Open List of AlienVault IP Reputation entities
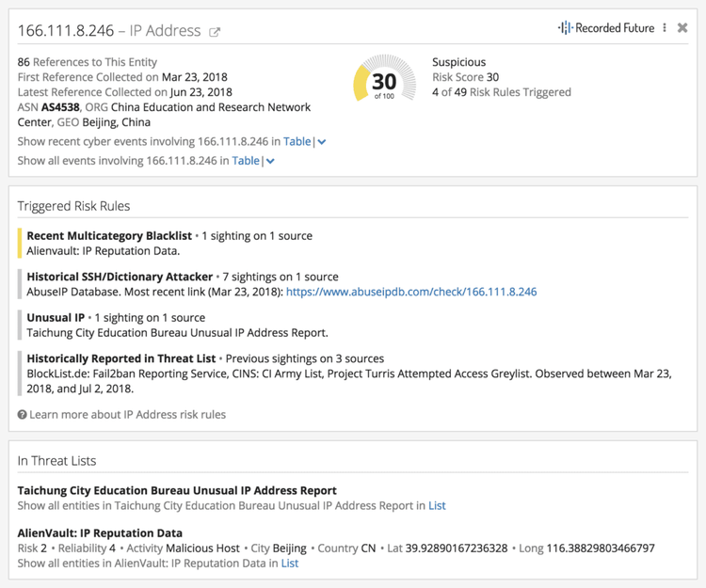The image size is (706, 588). pos(289,563)
